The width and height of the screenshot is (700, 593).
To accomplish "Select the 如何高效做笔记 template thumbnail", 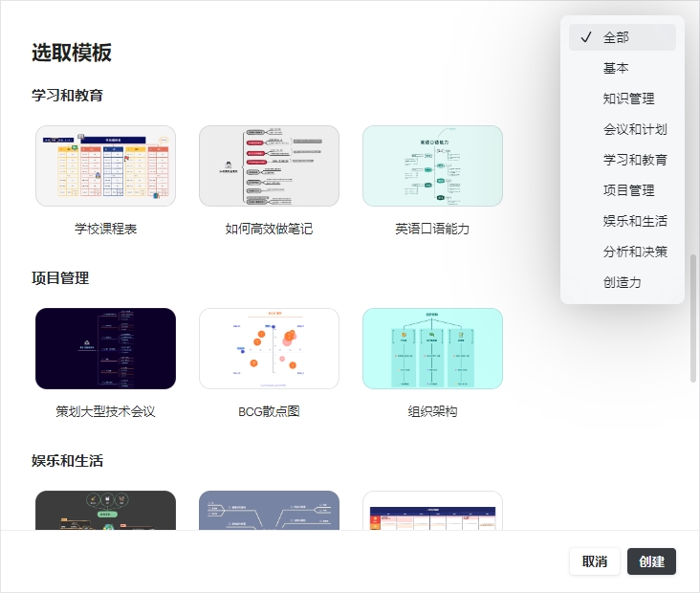I will click(x=270, y=165).
